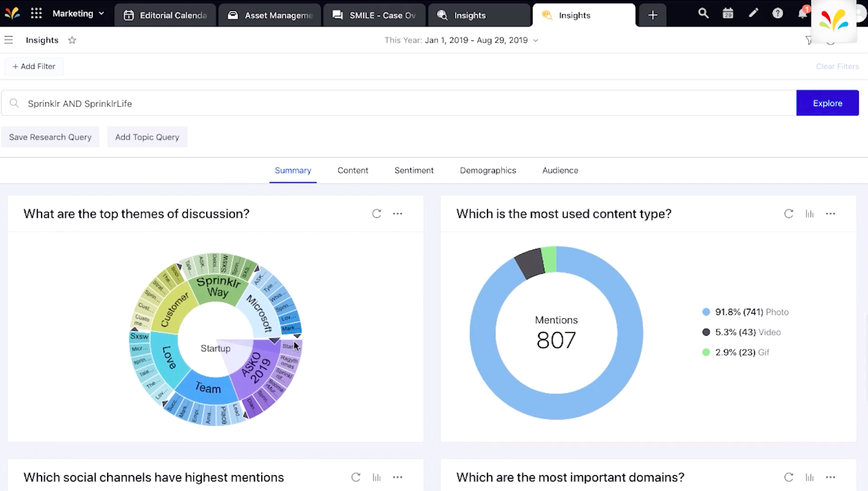Viewport: 868px width, 491px height.
Task: Select the Content tab
Action: pos(353,171)
